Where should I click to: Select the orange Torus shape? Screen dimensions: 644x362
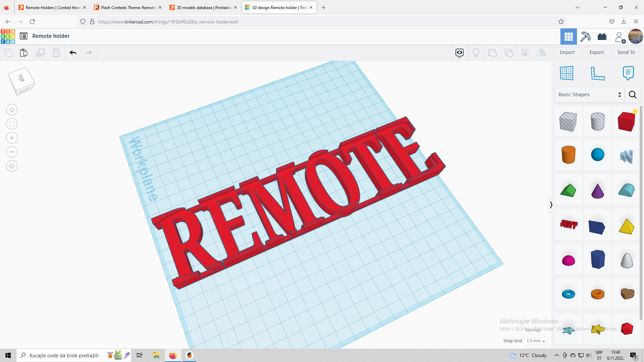(x=598, y=294)
